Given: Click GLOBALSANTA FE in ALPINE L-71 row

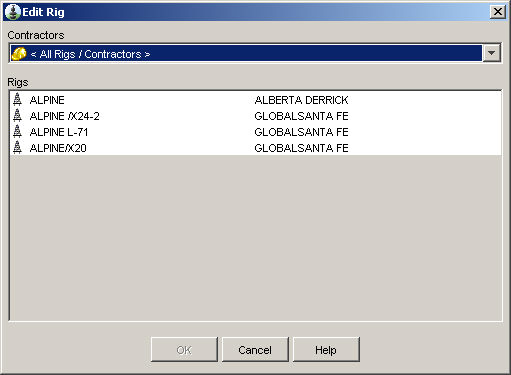Looking at the screenshot, I should click(301, 132).
